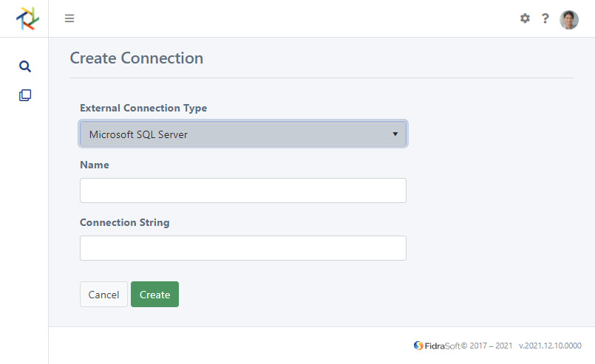The height and width of the screenshot is (364, 595).
Task: Click the Name field label
Action: 95,165
